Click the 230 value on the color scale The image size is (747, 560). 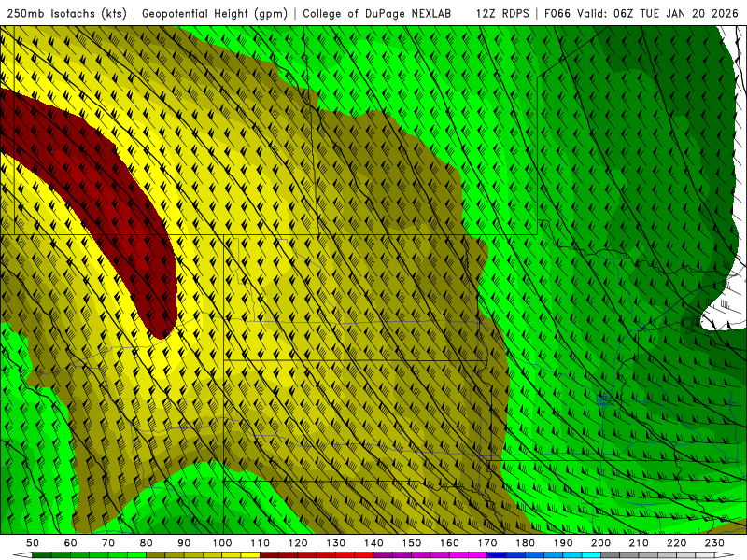714,543
